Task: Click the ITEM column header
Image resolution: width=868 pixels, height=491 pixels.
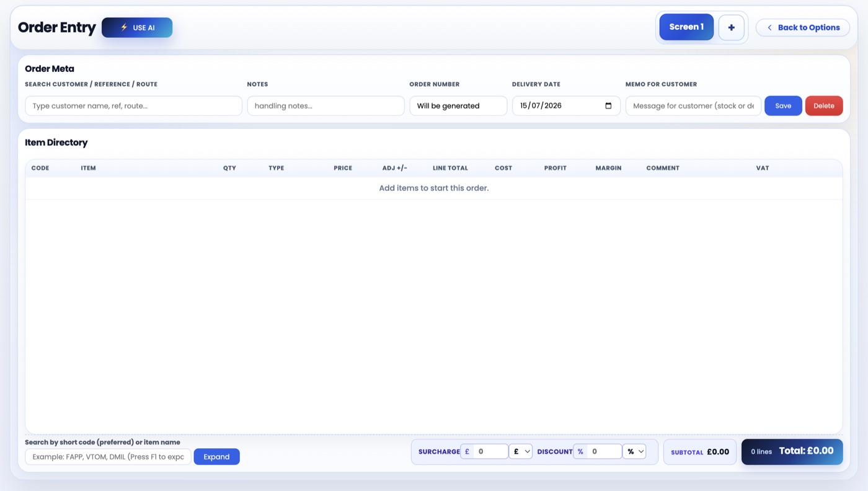Action: [88, 168]
